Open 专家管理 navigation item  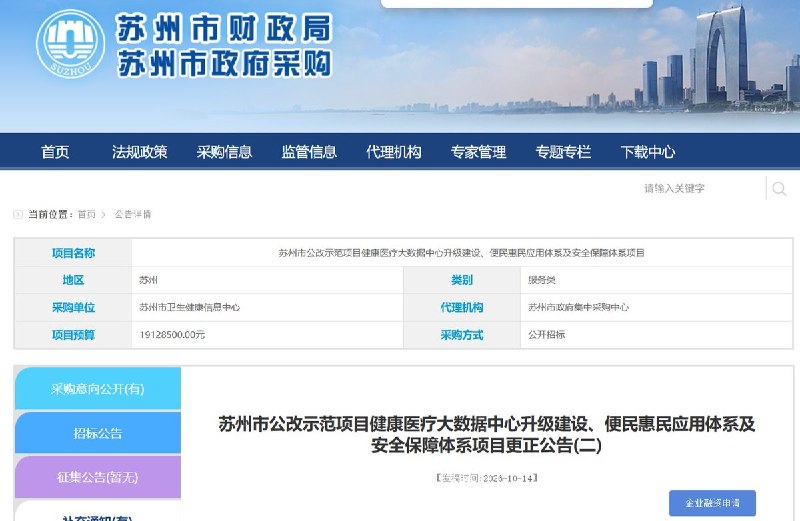coord(478,152)
